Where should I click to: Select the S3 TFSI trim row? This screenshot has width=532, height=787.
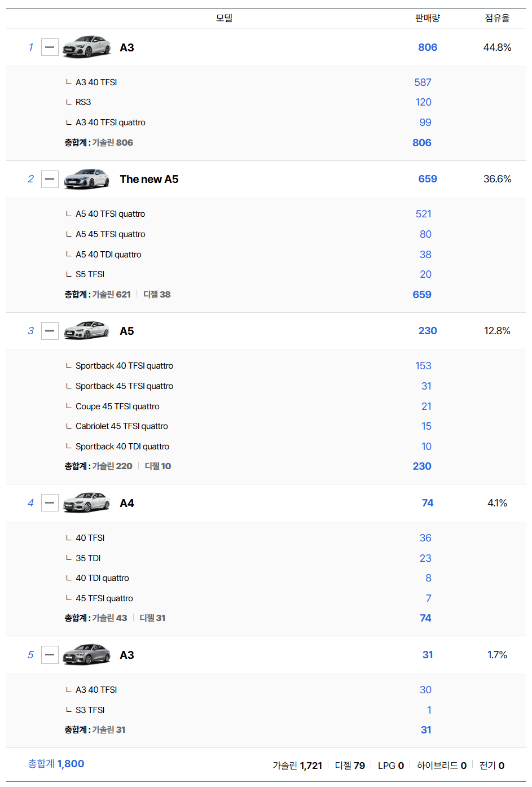(90, 710)
